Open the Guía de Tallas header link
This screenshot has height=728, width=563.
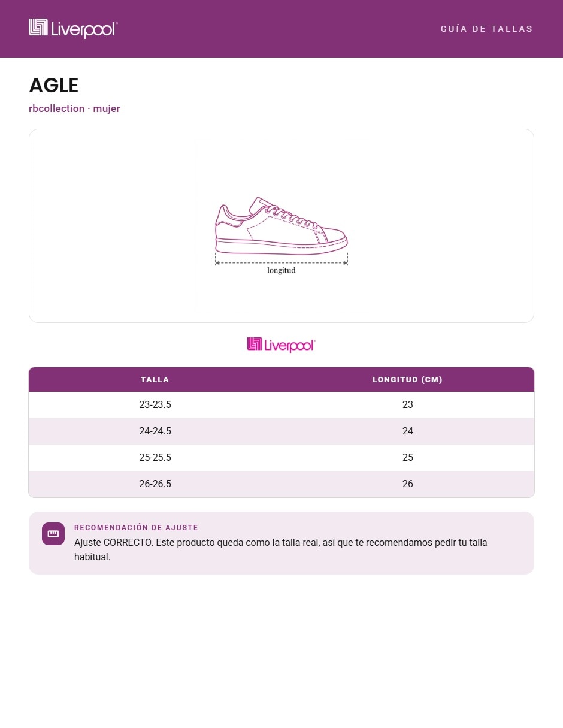[x=486, y=29]
